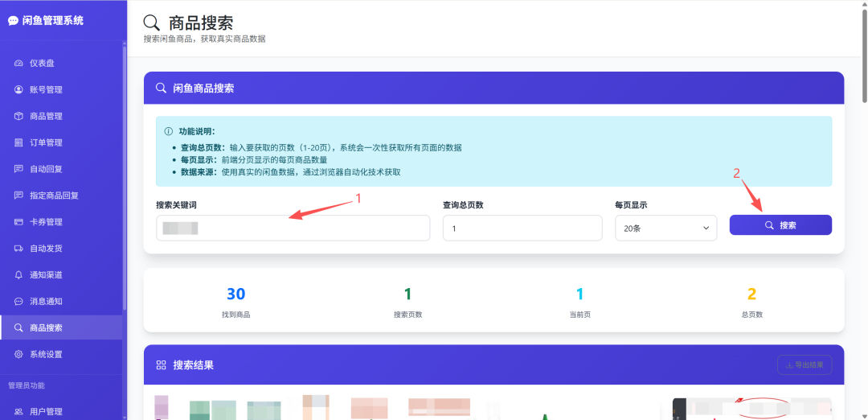Click the gear icon beside 系统设置
Image resolution: width=868 pixels, height=420 pixels.
point(18,354)
